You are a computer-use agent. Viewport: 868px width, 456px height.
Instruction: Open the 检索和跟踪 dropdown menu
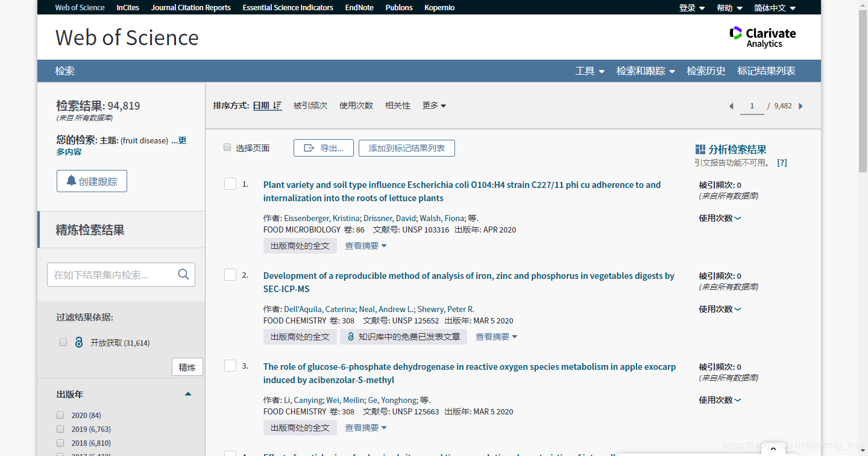coord(646,71)
